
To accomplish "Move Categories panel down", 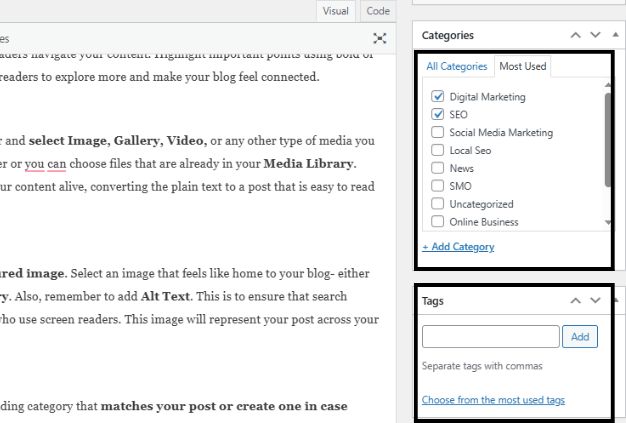I will pyautogui.click(x=595, y=35).
